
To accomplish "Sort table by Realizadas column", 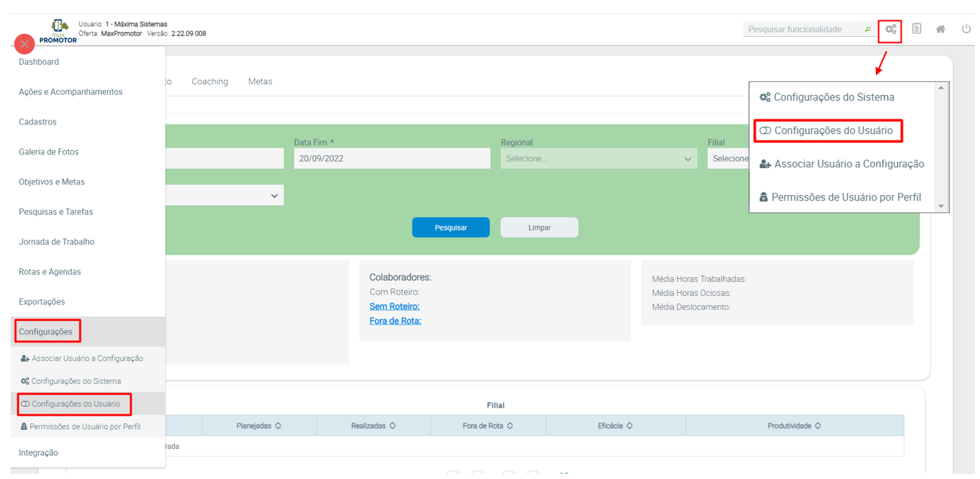I will tap(374, 426).
